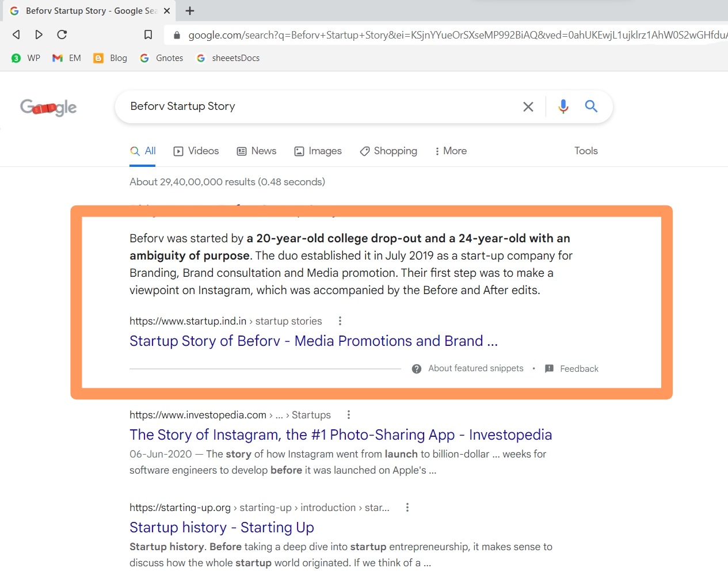Switch to the Shopping tab

(x=388, y=151)
